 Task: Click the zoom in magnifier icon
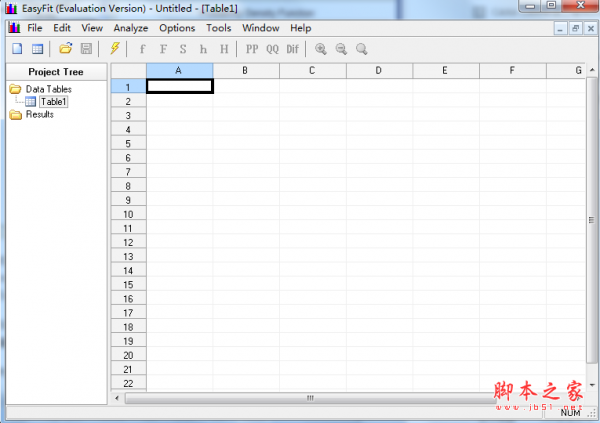(321, 49)
